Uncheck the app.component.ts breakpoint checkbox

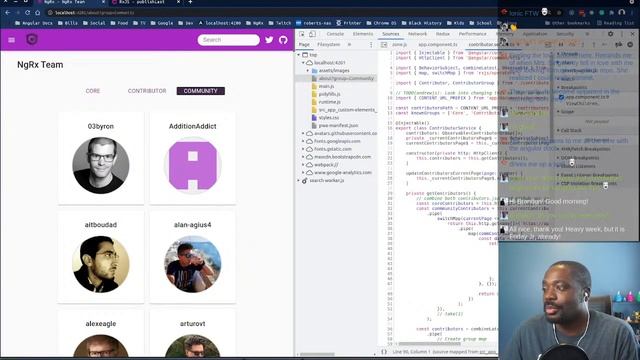coord(561,97)
